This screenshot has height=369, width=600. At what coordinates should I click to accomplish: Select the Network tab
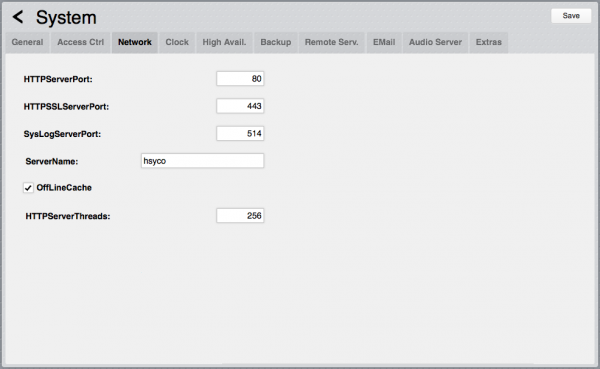click(135, 42)
